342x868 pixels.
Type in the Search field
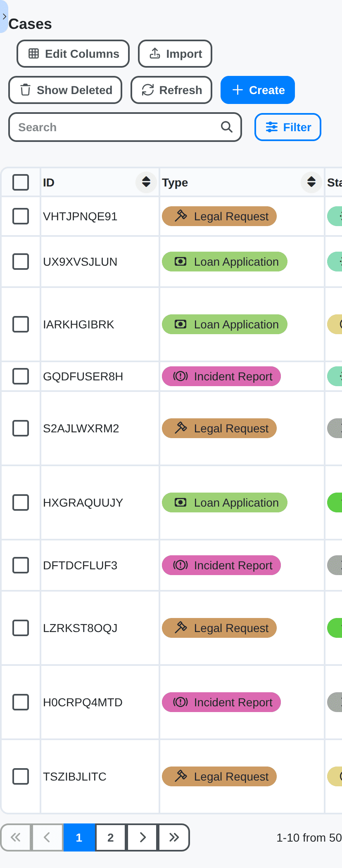click(x=116, y=127)
